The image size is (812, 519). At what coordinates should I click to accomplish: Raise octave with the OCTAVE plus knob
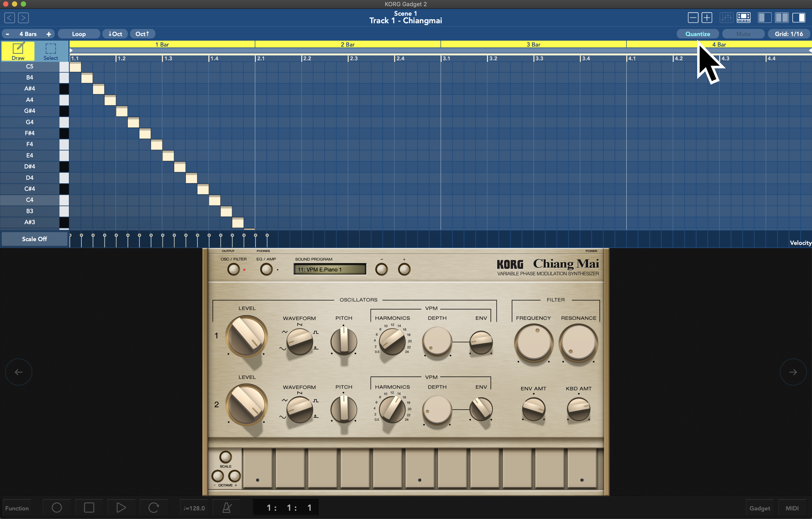234,476
